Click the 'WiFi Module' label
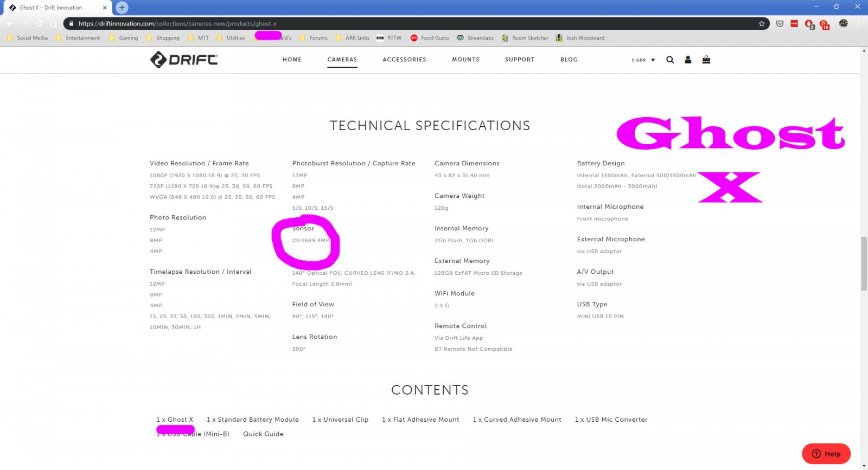The width and height of the screenshot is (868, 470). coord(455,293)
